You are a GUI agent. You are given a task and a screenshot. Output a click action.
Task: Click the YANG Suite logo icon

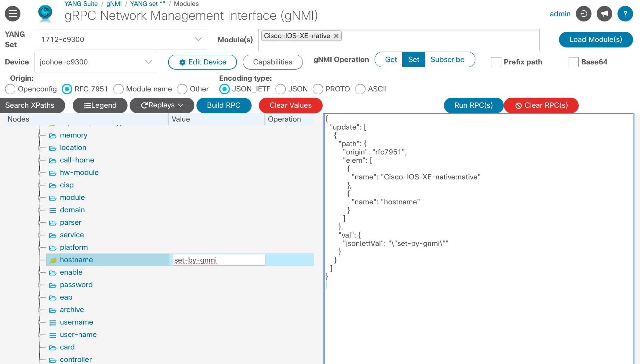pos(45,14)
